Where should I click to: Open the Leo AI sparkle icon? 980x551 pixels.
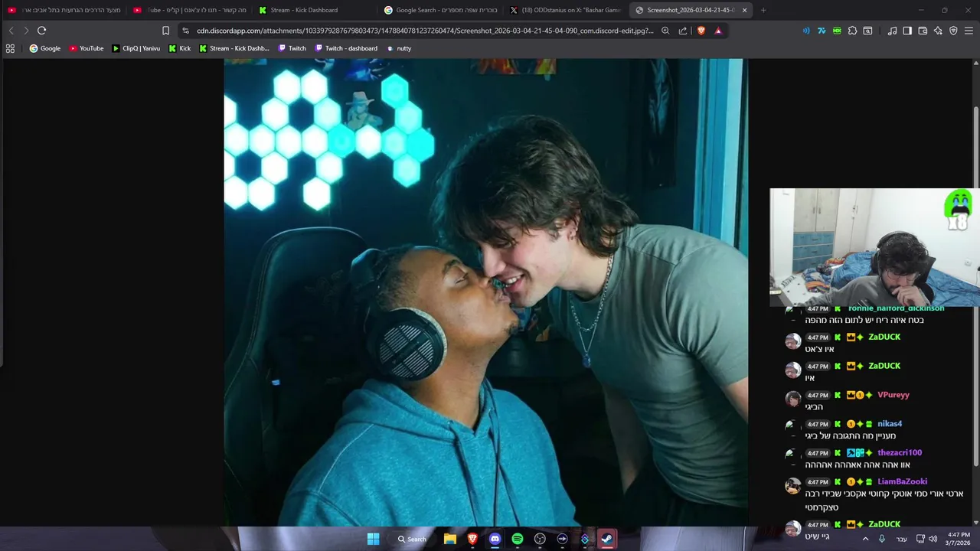938,31
